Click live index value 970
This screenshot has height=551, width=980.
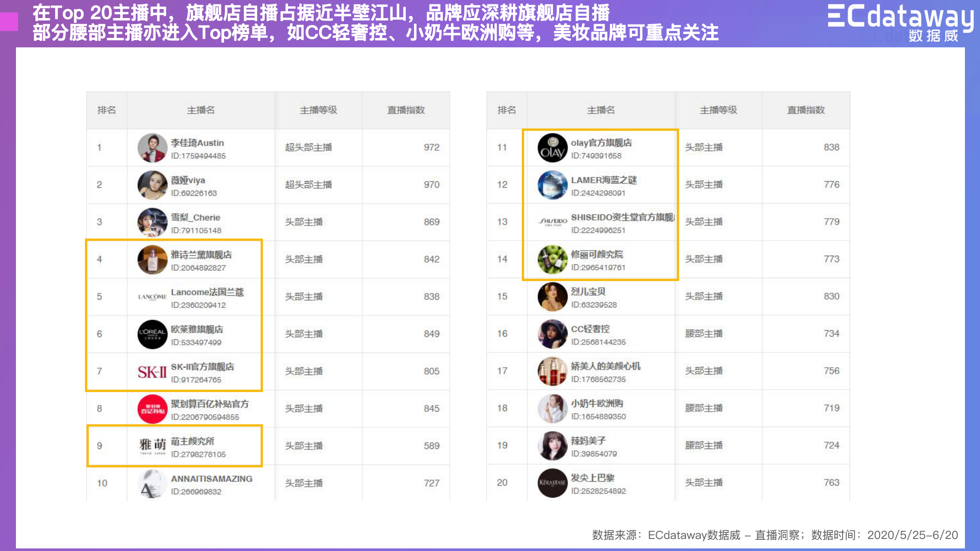point(431,185)
